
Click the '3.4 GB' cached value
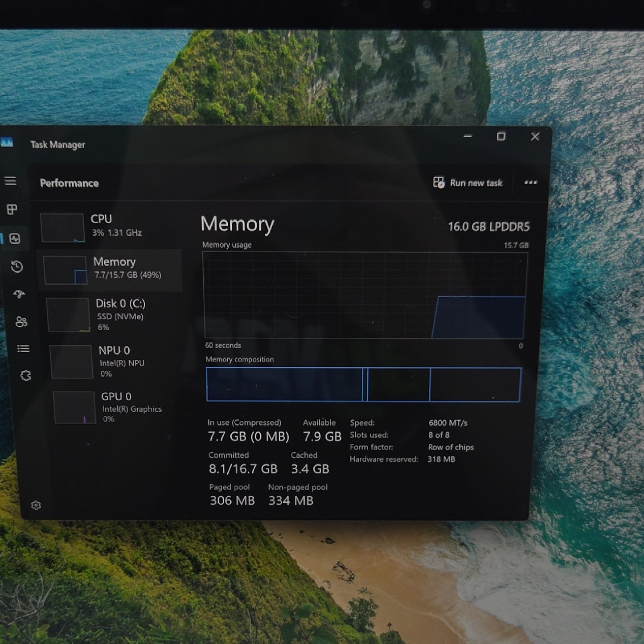pos(310,469)
